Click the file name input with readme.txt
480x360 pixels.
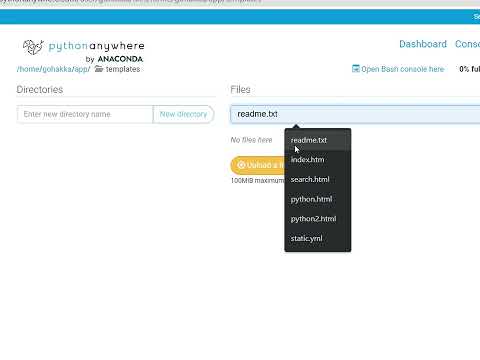[355, 114]
